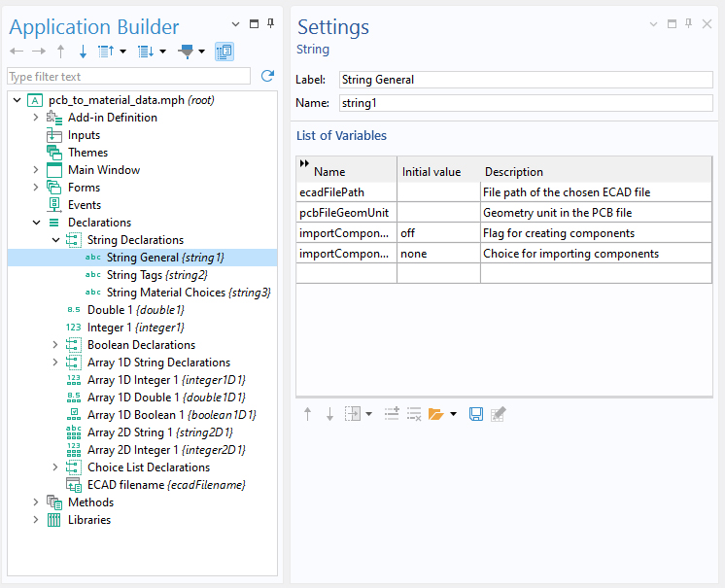The width and height of the screenshot is (725, 588).
Task: Collapse the String Declarations node
Action: coord(55,240)
